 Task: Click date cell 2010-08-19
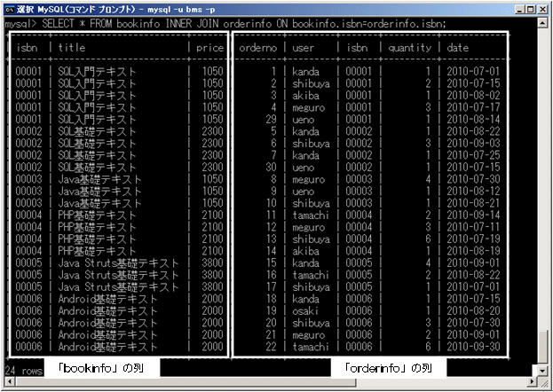click(x=473, y=251)
